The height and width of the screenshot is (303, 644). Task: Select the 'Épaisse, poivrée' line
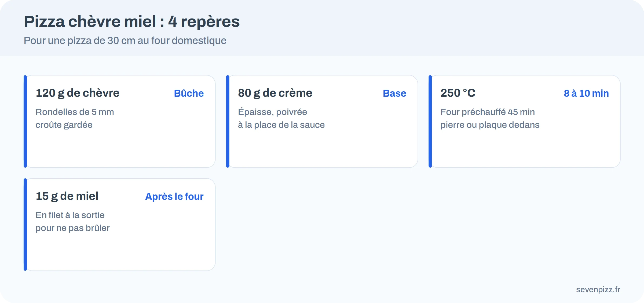273,112
